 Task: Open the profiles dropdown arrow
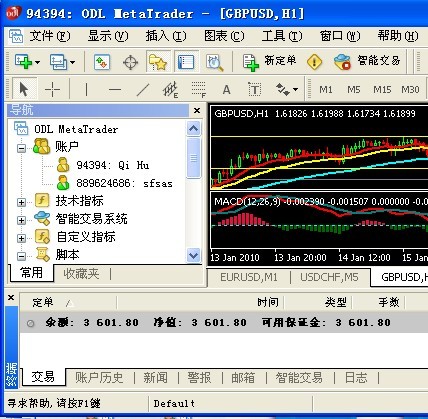[x=73, y=62]
